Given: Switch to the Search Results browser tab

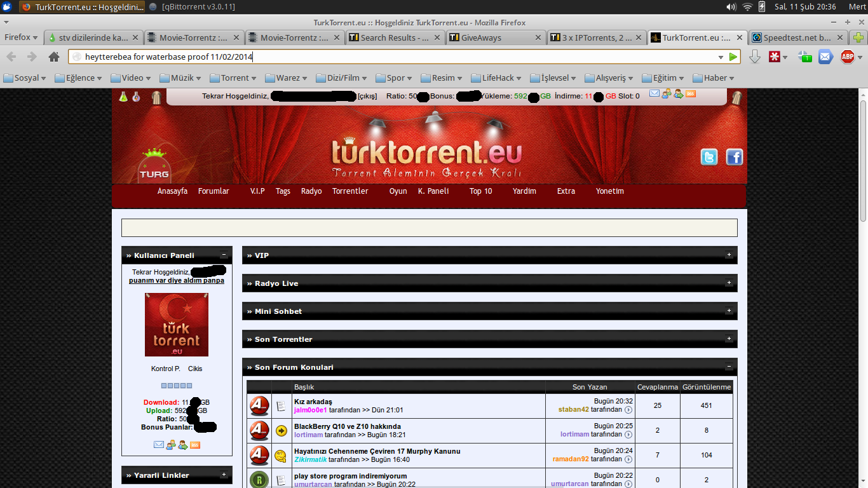Looking at the screenshot, I should coord(395,37).
